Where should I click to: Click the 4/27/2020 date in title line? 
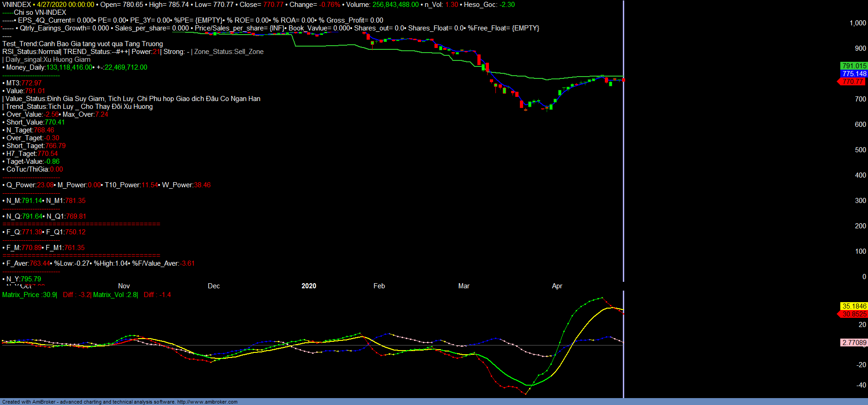point(66,5)
